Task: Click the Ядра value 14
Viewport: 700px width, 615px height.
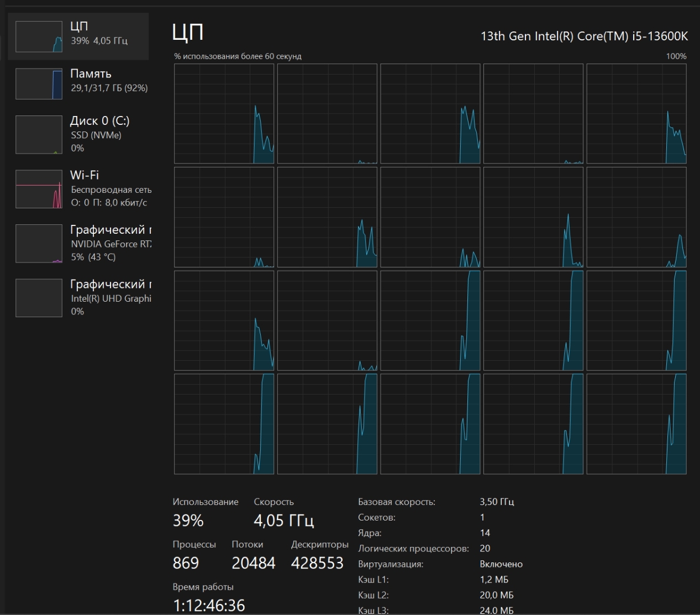Action: [x=485, y=533]
